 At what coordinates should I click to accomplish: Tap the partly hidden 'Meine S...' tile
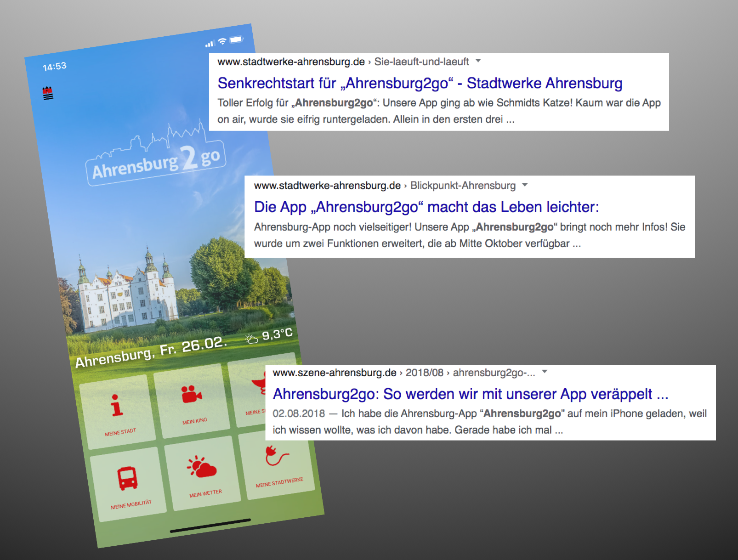pos(247,394)
